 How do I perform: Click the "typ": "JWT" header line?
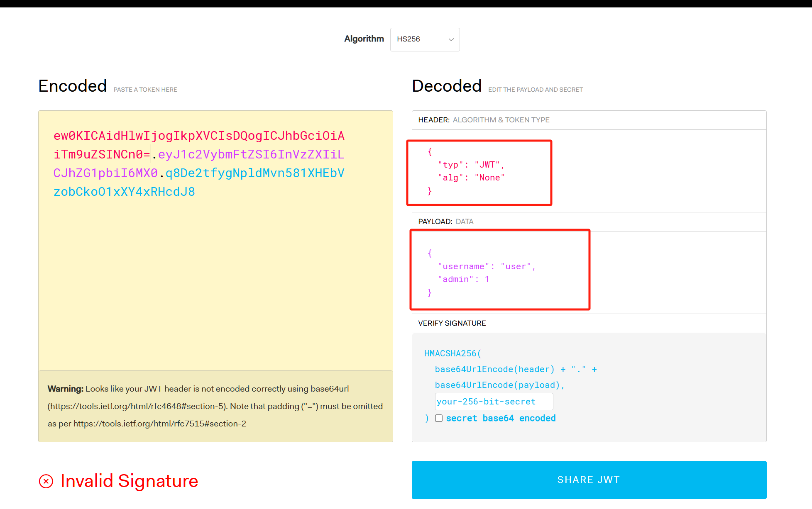471,165
